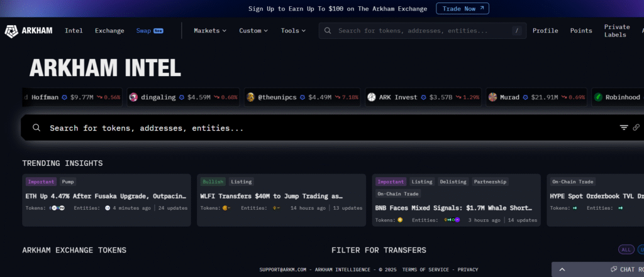644x277 pixels.
Task: Click the Trade Now button in the banner
Action: click(462, 9)
